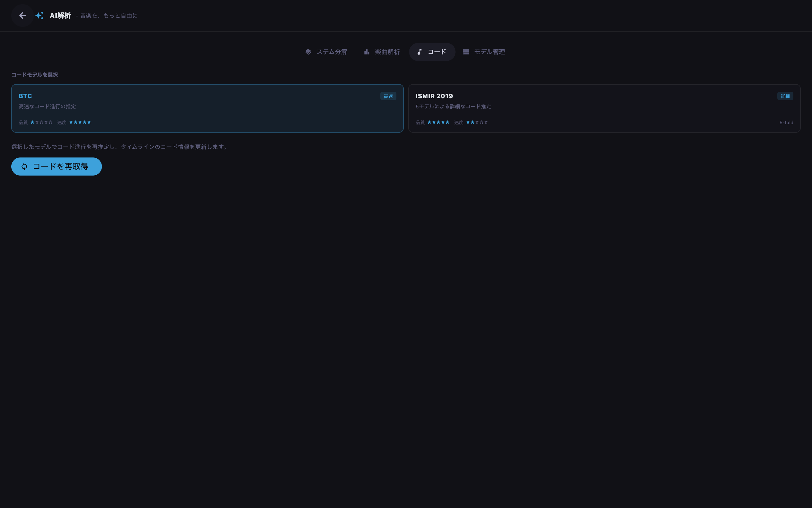Click the 詳細 badge on ISMIR 2019
The image size is (812, 508).
[x=785, y=96]
